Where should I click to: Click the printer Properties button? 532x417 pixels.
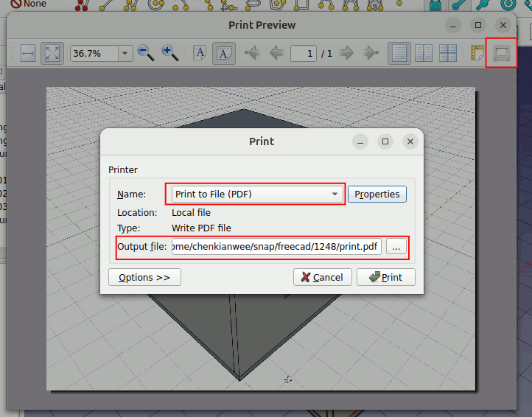click(x=377, y=195)
